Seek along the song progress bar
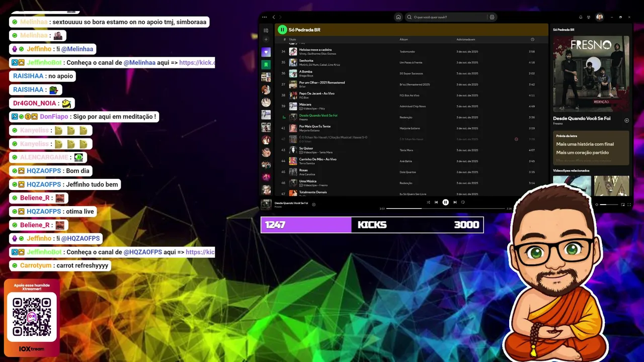The image size is (644, 362). pos(445,208)
